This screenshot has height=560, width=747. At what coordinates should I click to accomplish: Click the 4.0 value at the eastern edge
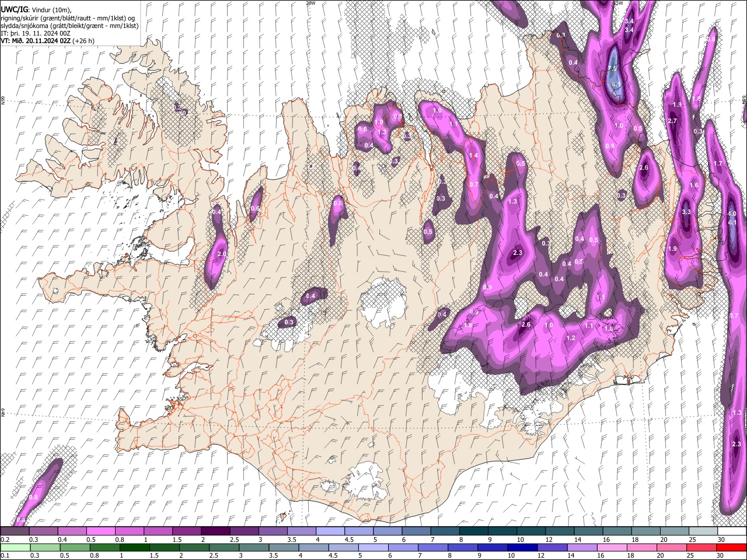732,215
